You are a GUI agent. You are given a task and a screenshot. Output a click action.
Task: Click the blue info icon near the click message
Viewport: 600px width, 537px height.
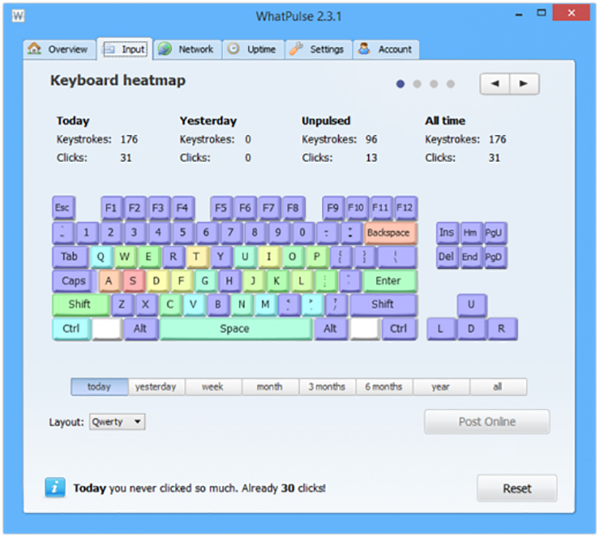[55, 487]
